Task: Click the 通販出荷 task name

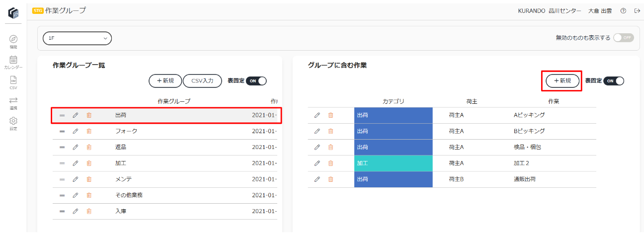Action: coord(525,179)
